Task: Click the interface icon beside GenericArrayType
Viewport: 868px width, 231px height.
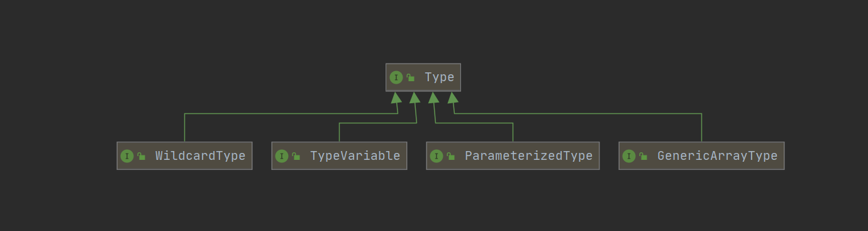Action: tap(629, 156)
